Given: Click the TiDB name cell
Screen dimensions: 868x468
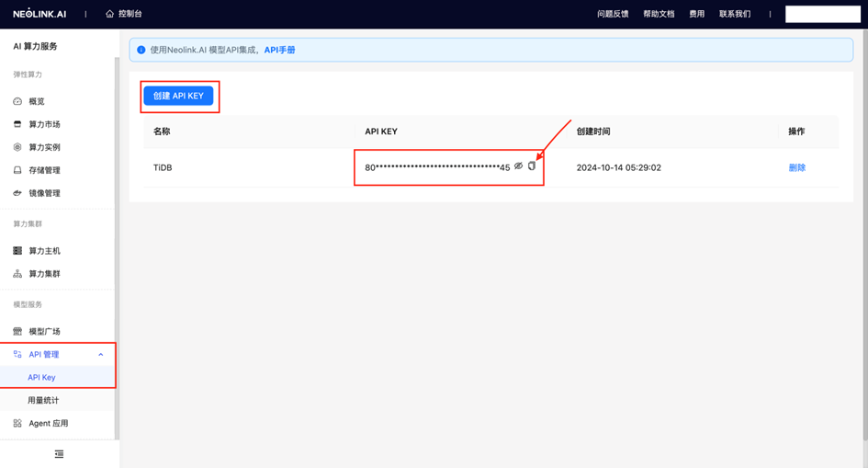Looking at the screenshot, I should click(x=163, y=168).
